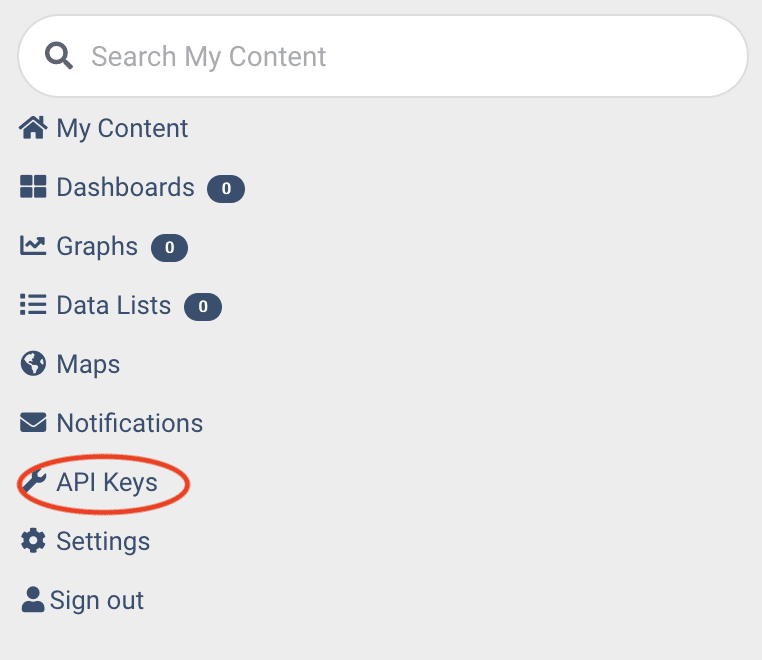762x660 pixels.
Task: Click the magnifying glass search icon
Action: pyautogui.click(x=60, y=56)
